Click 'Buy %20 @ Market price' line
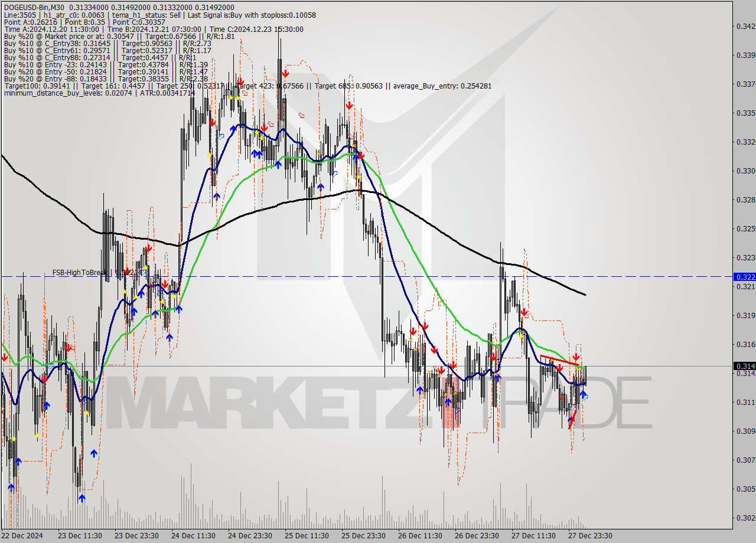Image resolution: width=756 pixels, height=543 pixels. (119, 36)
